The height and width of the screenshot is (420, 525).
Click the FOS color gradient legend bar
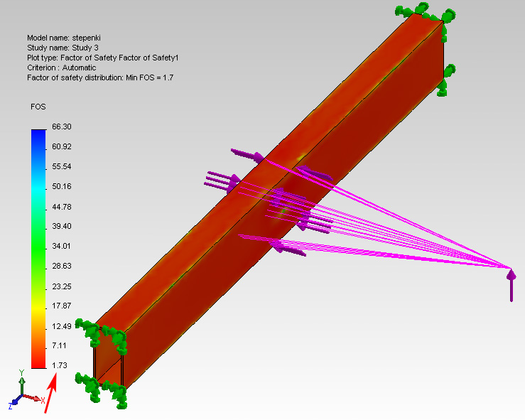[x=38, y=249]
